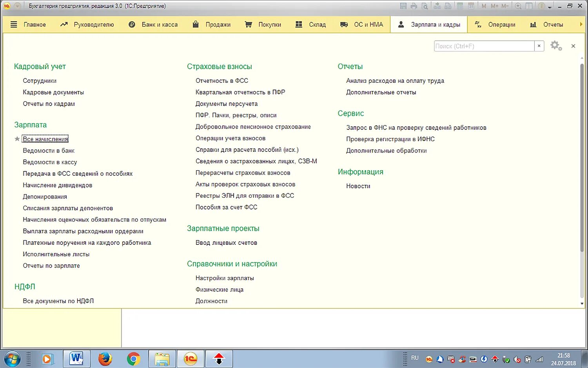
Task: Toggle favorite star for Все начисления
Action: (x=17, y=139)
